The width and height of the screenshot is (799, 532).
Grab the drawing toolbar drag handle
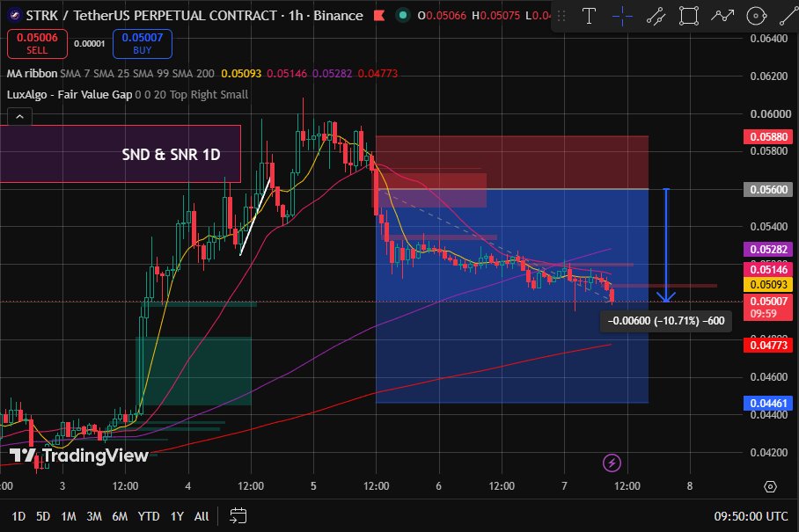(561, 17)
